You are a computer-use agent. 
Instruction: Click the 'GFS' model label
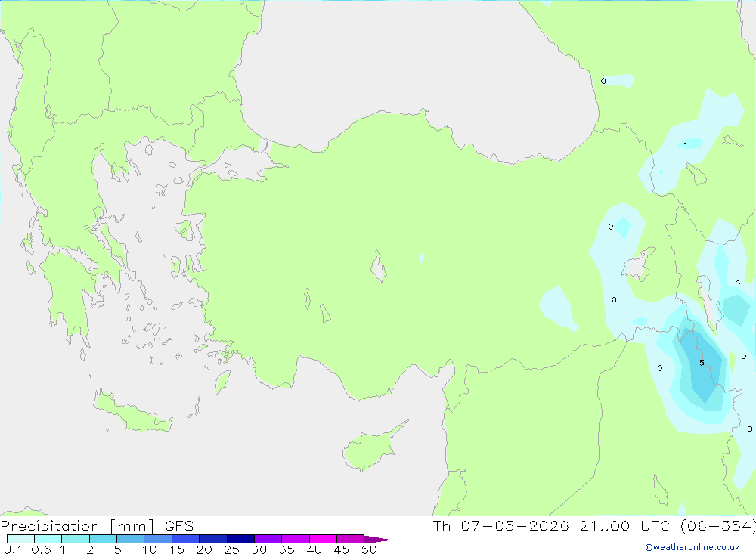179,525
